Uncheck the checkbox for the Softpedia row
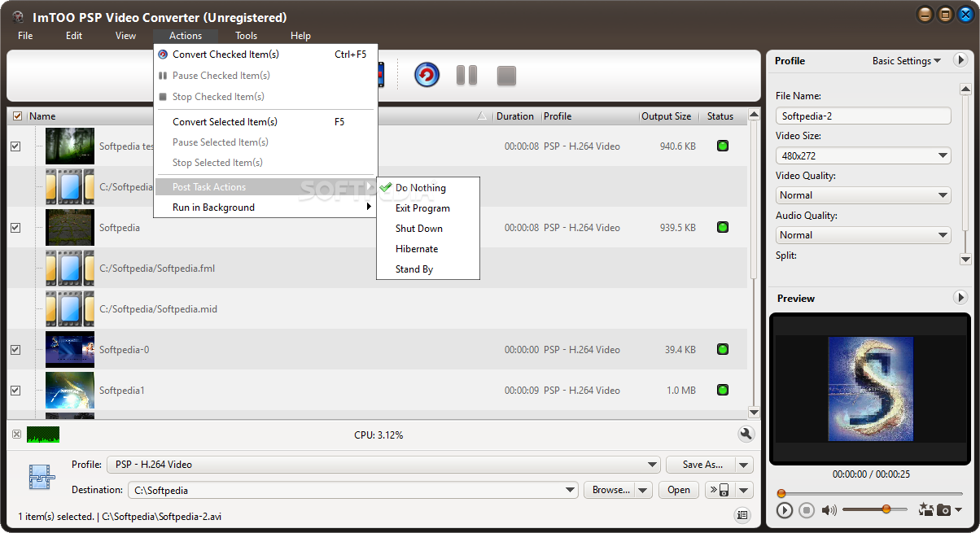This screenshot has width=980, height=533. 15,228
